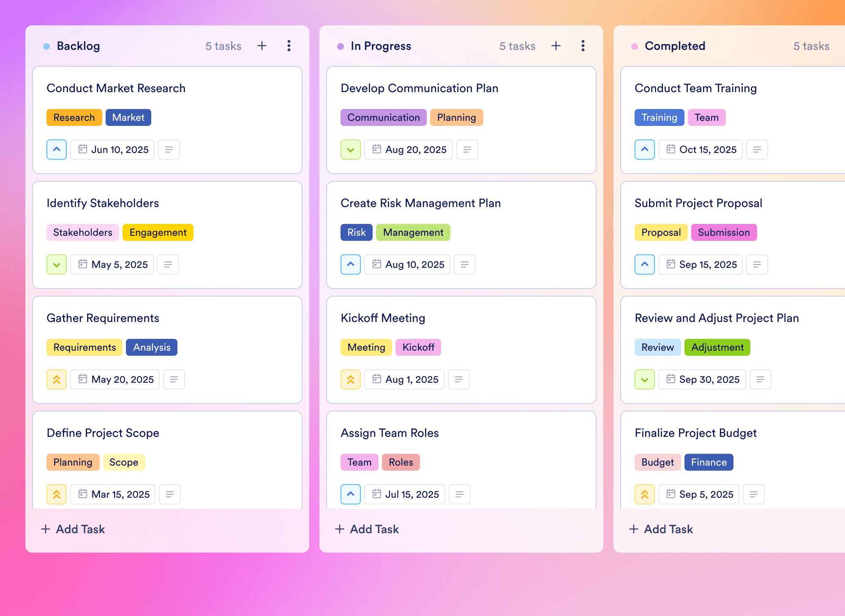Screen dimensions: 845x616
Task: Select the green Management tag
Action: pos(413,232)
